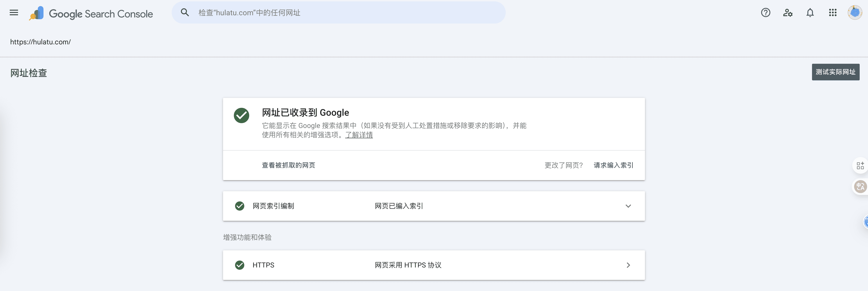This screenshot has height=291, width=868.
Task: Click the green check on indexed status
Action: click(241, 115)
